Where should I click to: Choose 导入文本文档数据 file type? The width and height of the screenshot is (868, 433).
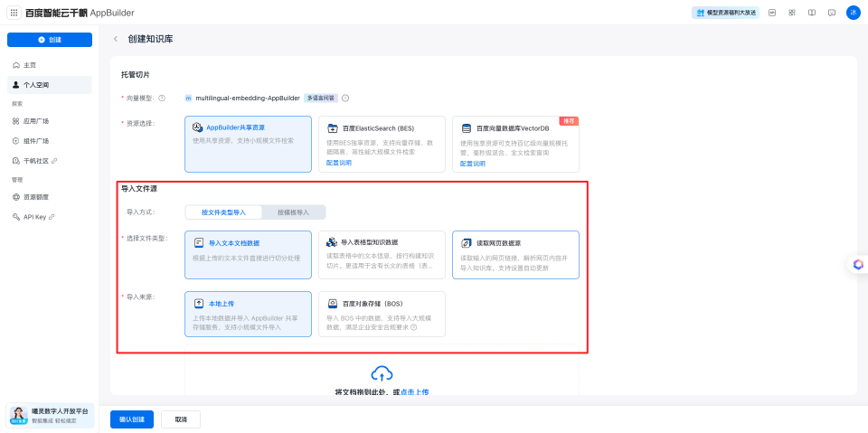[x=248, y=255]
